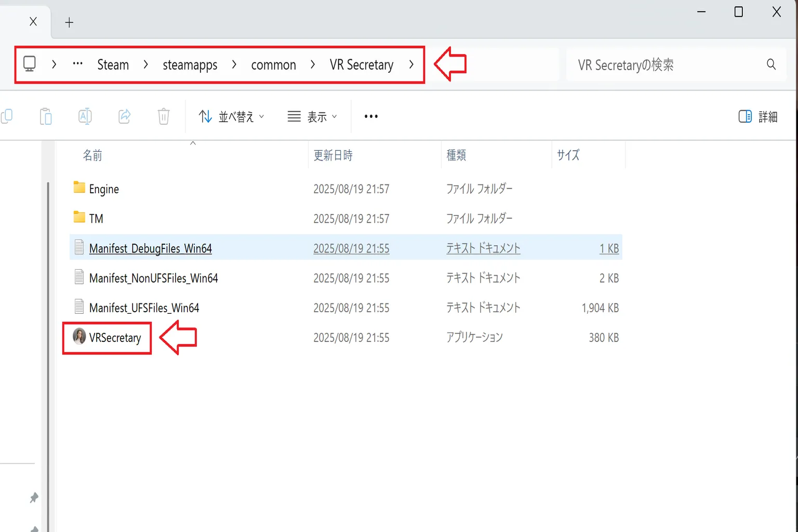Click the common breadcrumb segment
This screenshot has height=532, width=798.
[273, 65]
